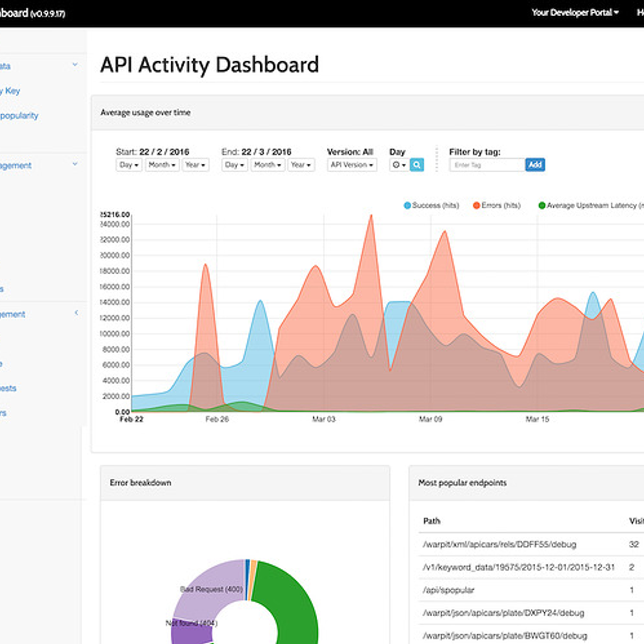Focus the Enter Tag input field

point(487,165)
